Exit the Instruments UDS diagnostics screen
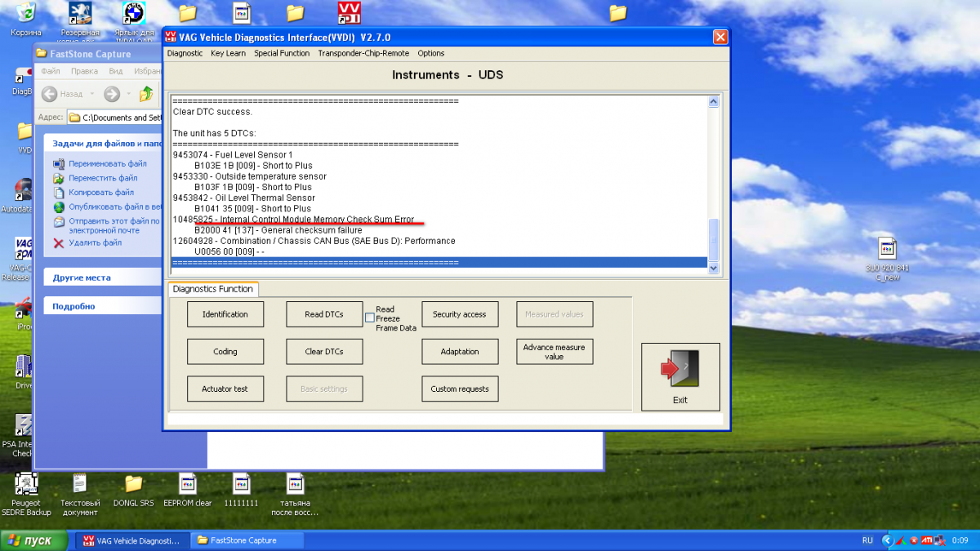The width and height of the screenshot is (980, 551). tap(680, 376)
